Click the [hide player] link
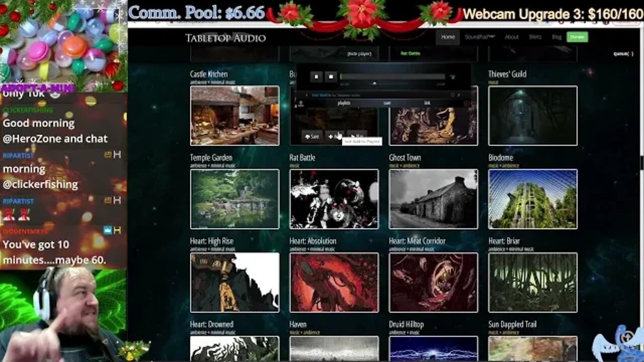The height and width of the screenshot is (362, 644). [x=359, y=53]
